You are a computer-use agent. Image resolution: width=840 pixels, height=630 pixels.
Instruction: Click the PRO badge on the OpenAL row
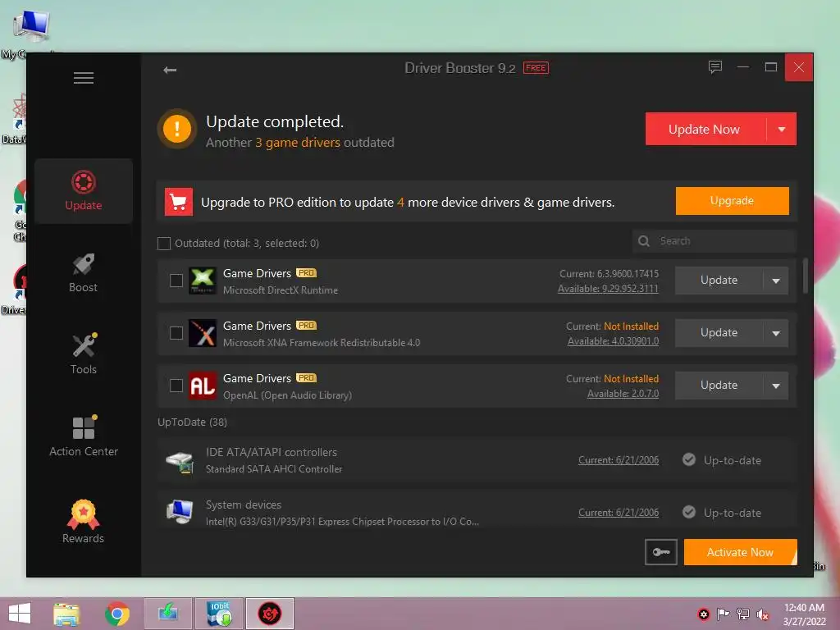pos(307,377)
